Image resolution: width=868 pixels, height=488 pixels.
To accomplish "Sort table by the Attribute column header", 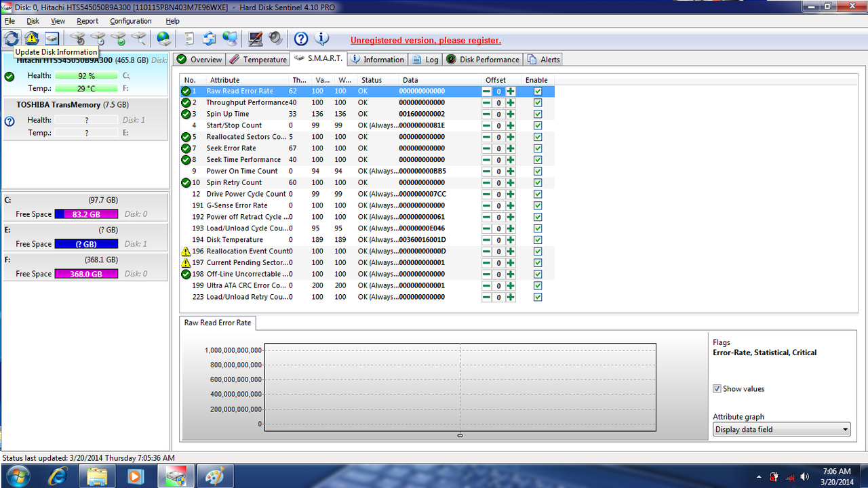I will pyautogui.click(x=248, y=80).
